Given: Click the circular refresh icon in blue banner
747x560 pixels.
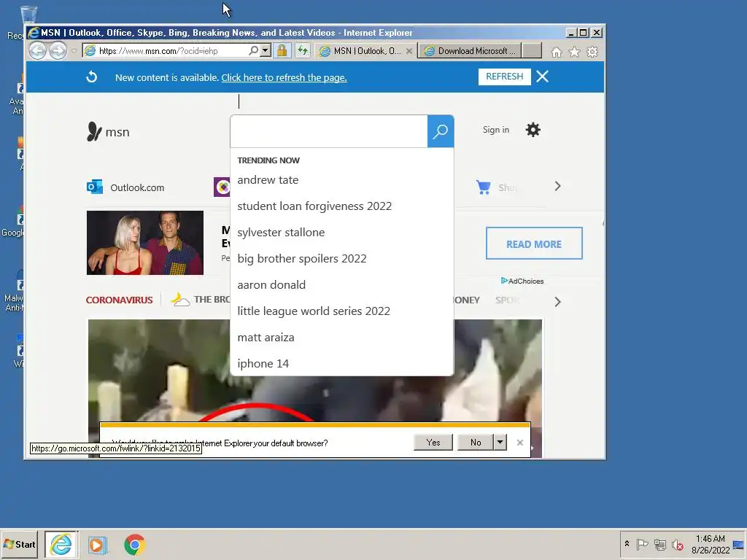Looking at the screenshot, I should pos(91,77).
